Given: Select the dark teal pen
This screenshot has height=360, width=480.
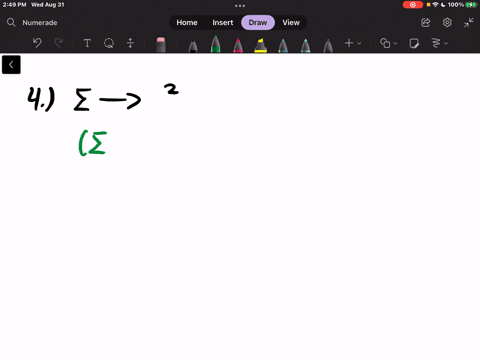Looking at the screenshot, I should (x=283, y=46).
